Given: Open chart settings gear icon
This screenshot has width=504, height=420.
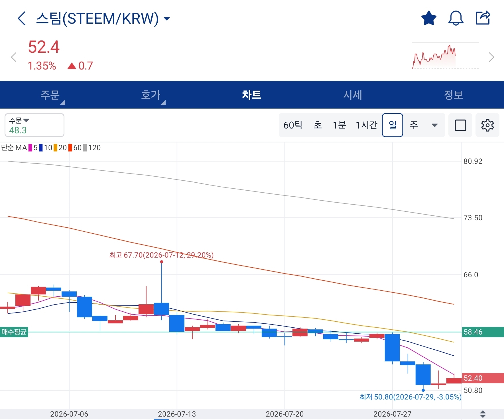Looking at the screenshot, I should (487, 125).
